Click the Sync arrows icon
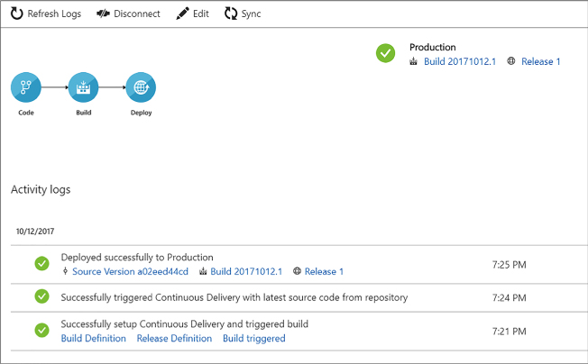588x364 pixels. (x=231, y=14)
